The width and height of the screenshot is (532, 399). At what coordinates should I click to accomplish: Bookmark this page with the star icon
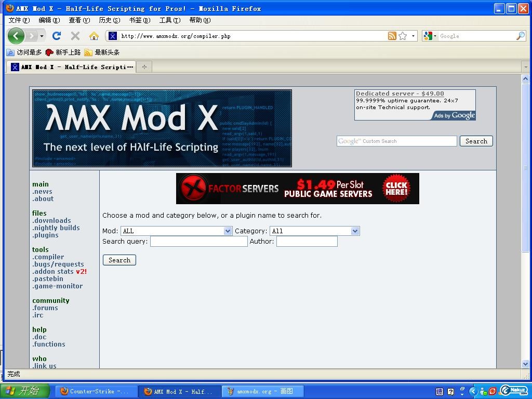coord(403,36)
